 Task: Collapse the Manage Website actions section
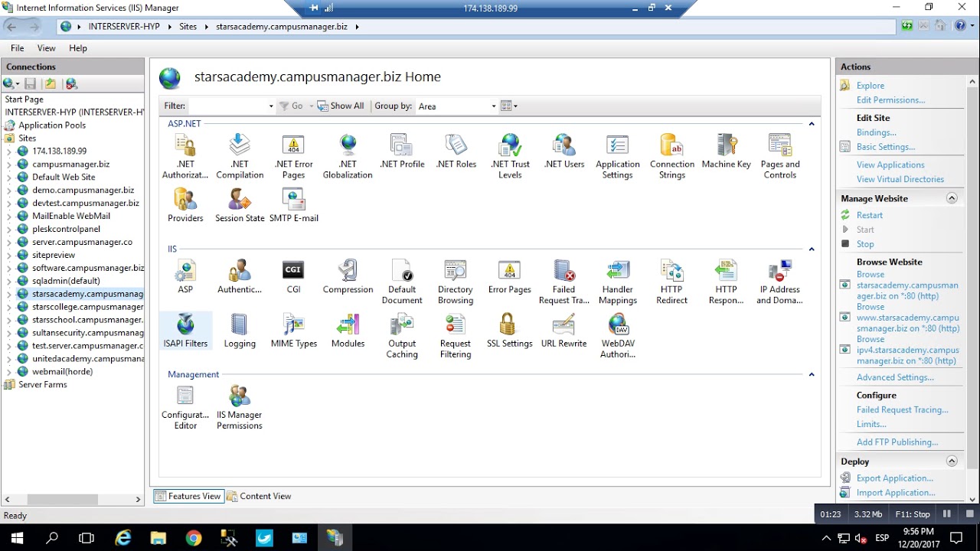[952, 198]
